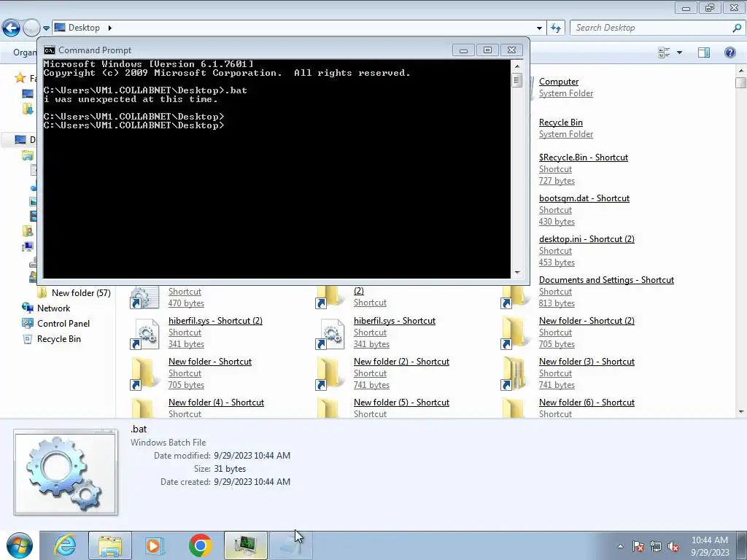The width and height of the screenshot is (747, 560).
Task: Select hiberfil.sys - Shortcut (2) name
Action: [215, 321]
